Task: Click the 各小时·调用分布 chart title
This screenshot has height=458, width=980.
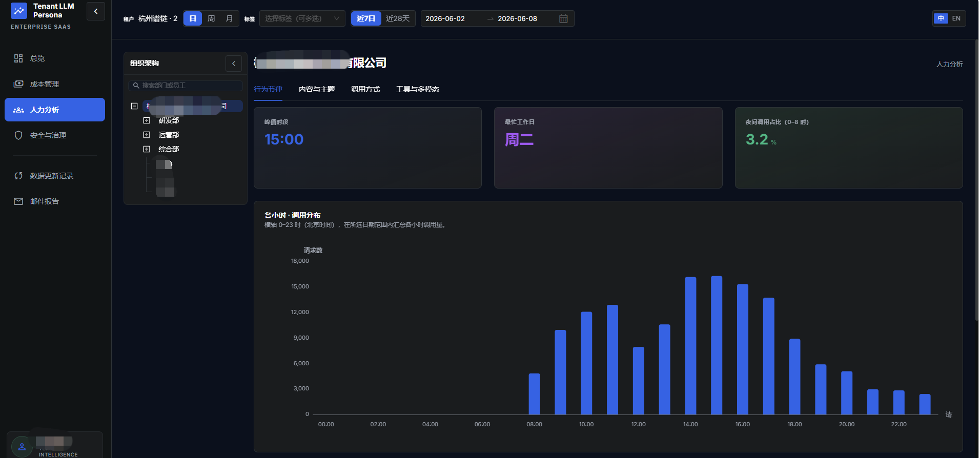Action: point(292,215)
